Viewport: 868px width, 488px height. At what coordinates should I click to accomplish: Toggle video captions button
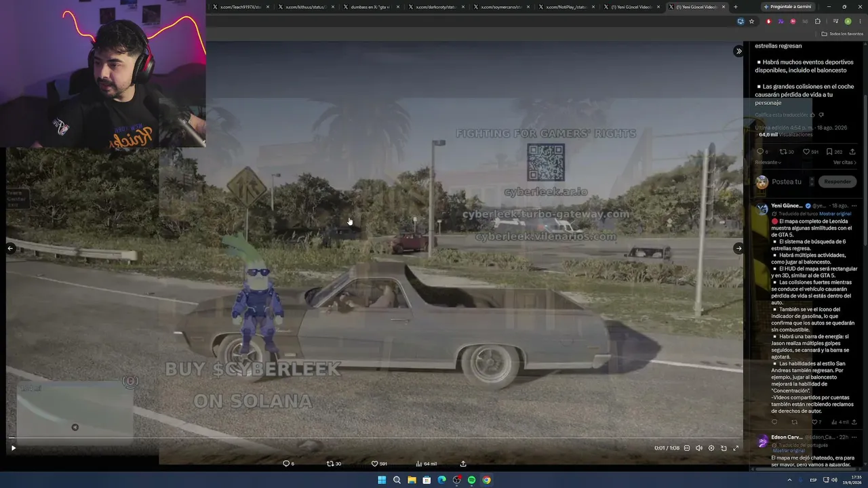687,448
